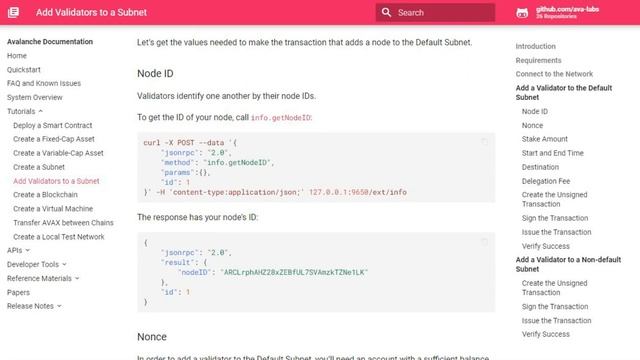This screenshot has width=640, height=360.
Task: Jump to Introduction in table of contents
Action: 536,46
